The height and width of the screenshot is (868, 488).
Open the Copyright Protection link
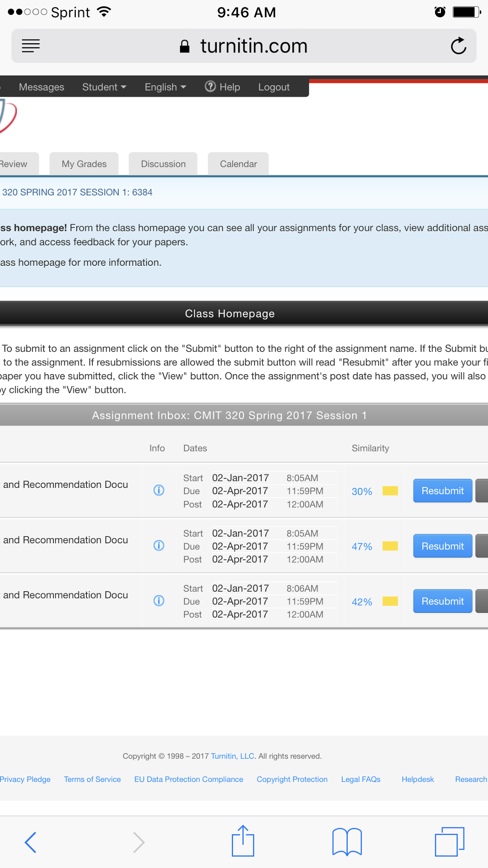click(292, 779)
